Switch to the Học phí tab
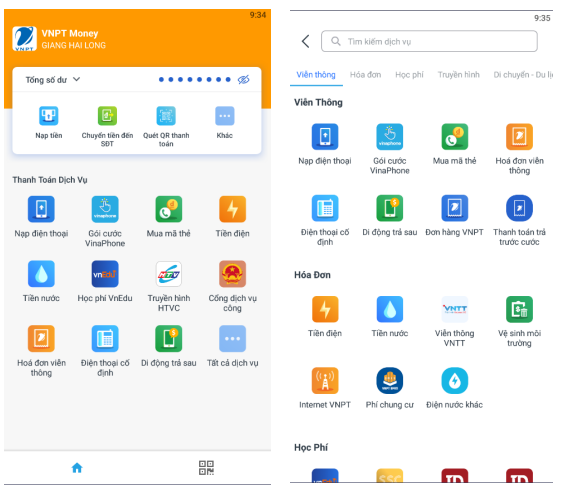The height and width of the screenshot is (489, 573). [x=409, y=75]
